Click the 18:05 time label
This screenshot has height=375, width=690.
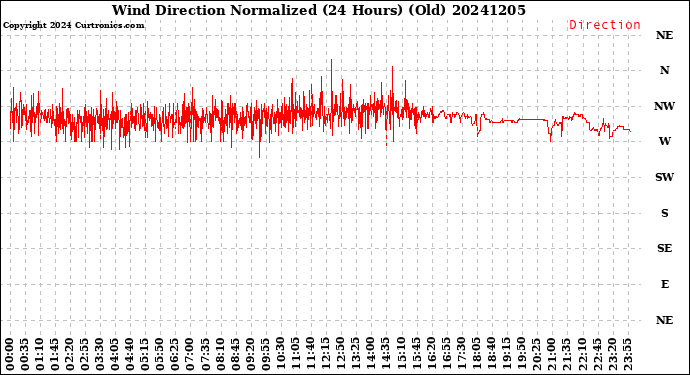coord(476,354)
